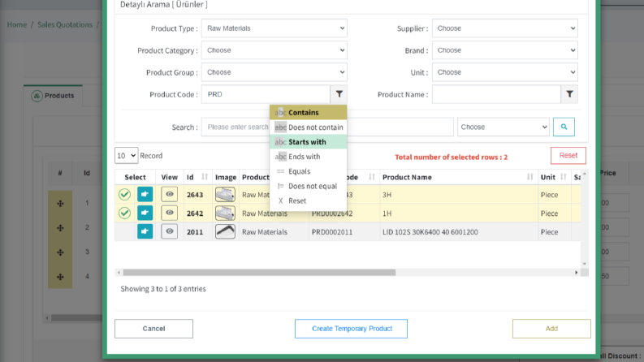The width and height of the screenshot is (644, 362).
Task: Click product name 'LID 102S 30K6400 40 6001200'
Action: click(x=430, y=232)
